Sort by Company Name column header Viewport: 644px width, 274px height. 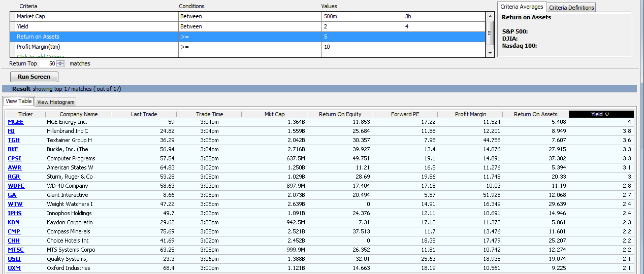[x=78, y=114]
